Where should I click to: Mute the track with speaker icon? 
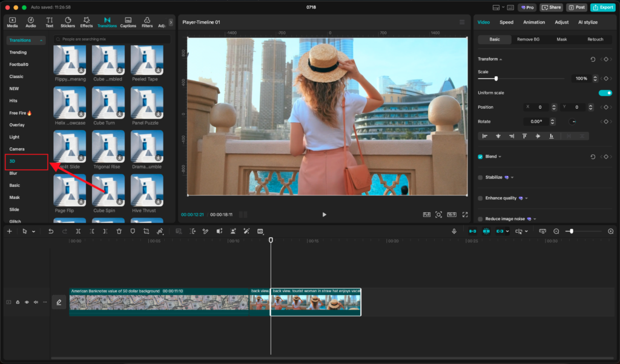point(36,302)
